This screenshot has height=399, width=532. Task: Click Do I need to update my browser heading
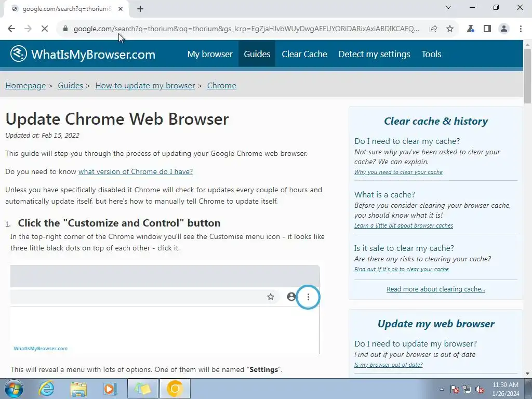[x=416, y=344]
